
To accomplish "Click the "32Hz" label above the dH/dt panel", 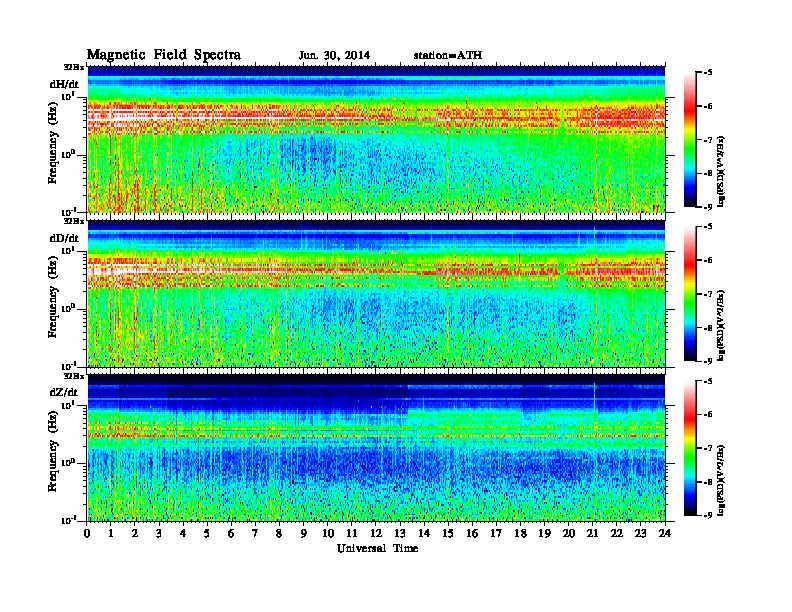I will click(x=74, y=67).
